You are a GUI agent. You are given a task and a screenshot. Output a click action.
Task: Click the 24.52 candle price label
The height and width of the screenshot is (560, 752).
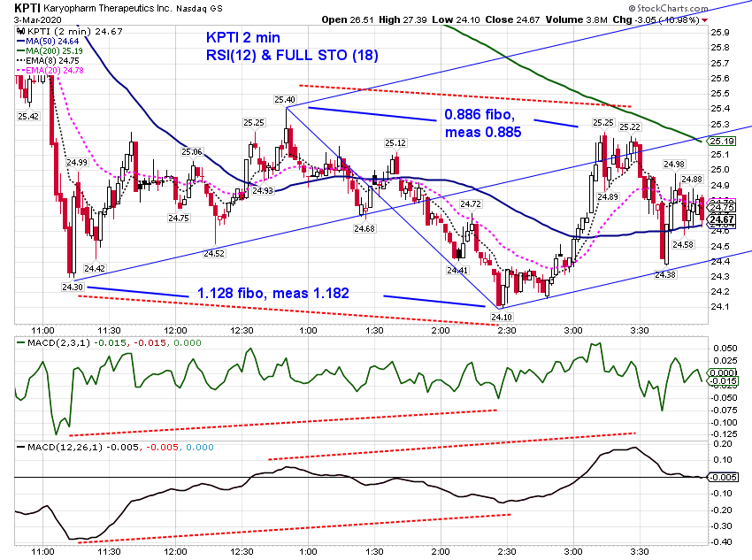214,254
